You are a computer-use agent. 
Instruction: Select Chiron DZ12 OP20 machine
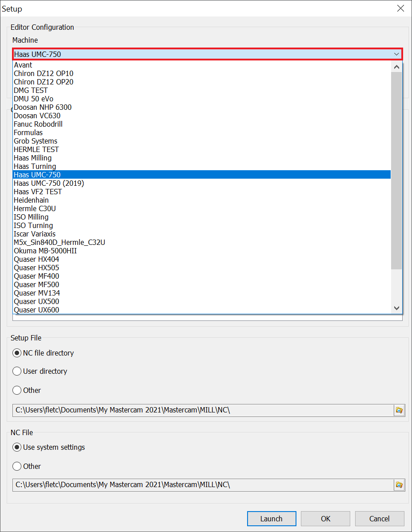[202, 82]
